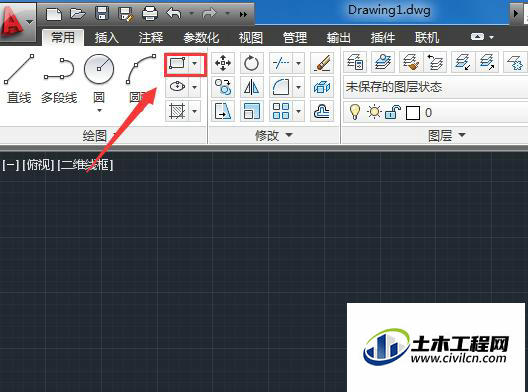Toggle ribbon minimize button
This screenshot has height=392, width=528.
coord(477,37)
